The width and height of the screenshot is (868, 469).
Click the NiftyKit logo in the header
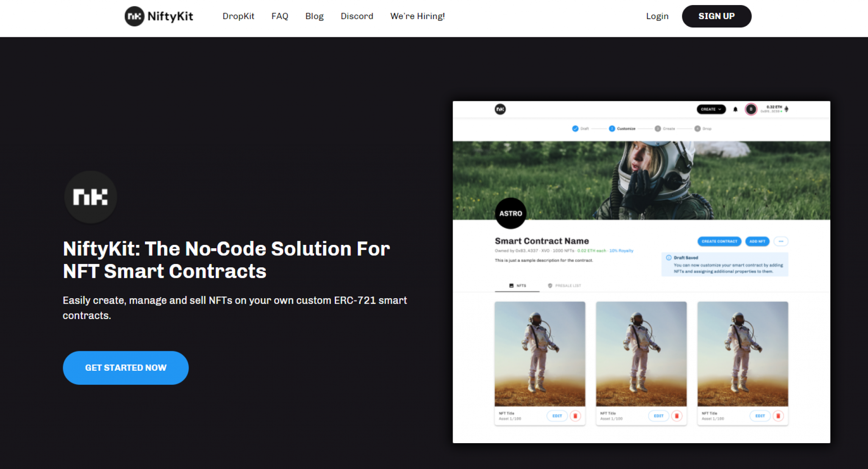(159, 16)
